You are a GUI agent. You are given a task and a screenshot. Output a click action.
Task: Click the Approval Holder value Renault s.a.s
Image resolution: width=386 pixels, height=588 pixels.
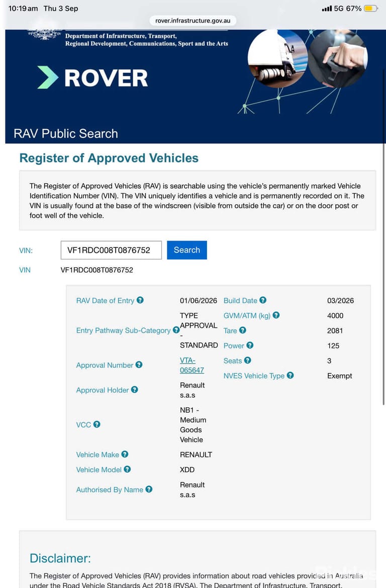pyautogui.click(x=192, y=390)
